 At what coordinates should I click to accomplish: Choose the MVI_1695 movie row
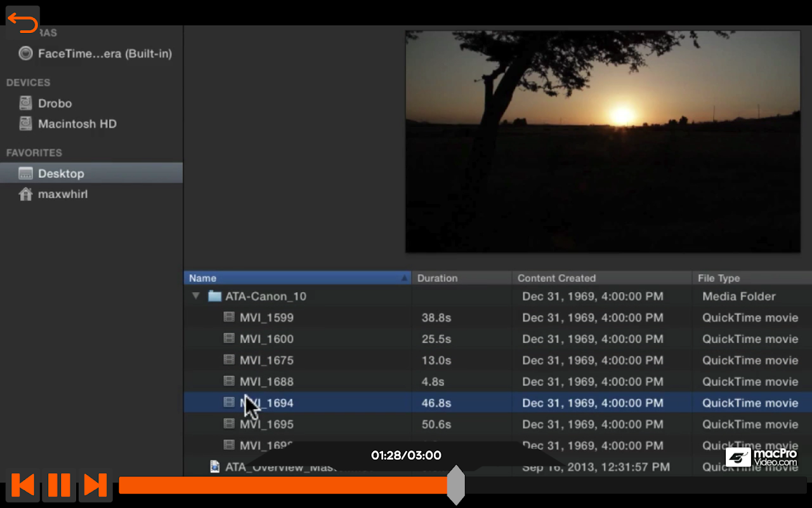tap(266, 424)
